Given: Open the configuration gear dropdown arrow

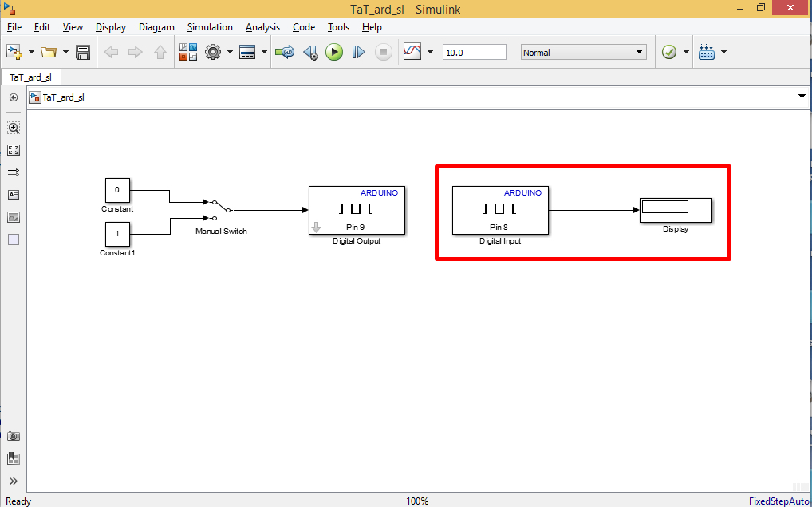Looking at the screenshot, I should tap(230, 52).
